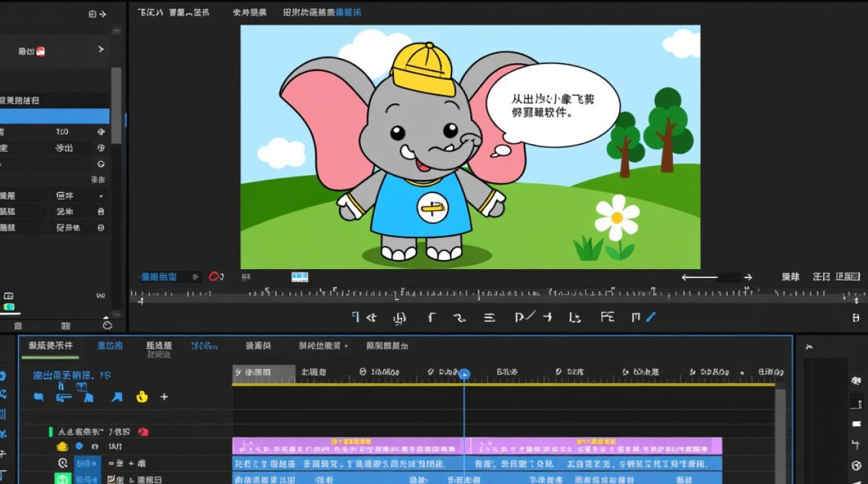Click the red icon beside the green track label
This screenshot has width=868, height=484.
143,432
